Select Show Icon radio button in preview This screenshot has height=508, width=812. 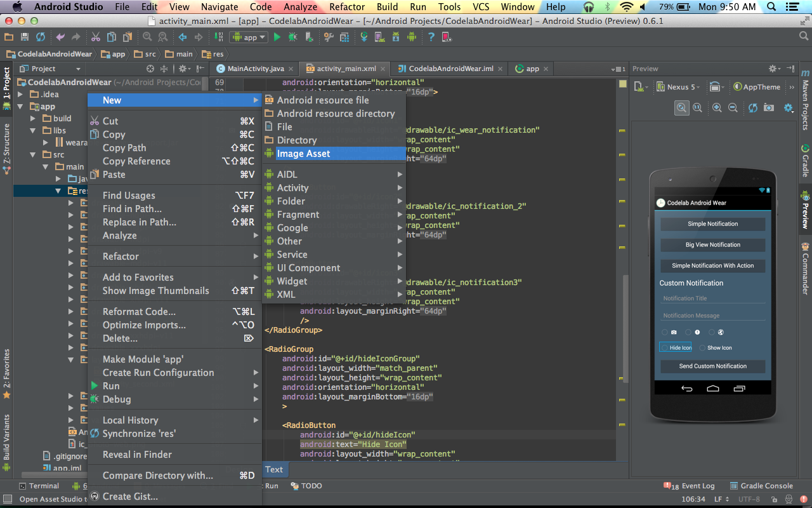pos(716,348)
